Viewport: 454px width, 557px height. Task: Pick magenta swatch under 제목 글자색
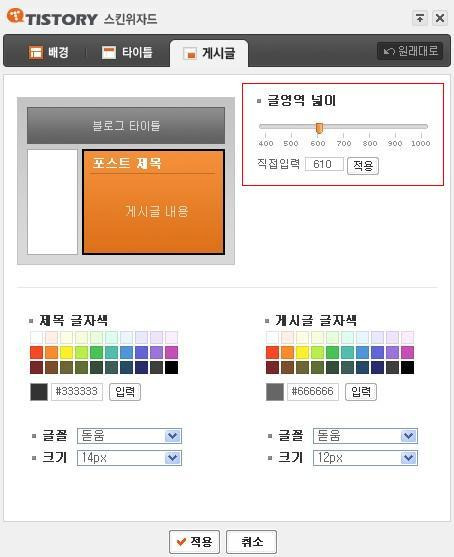coord(172,352)
